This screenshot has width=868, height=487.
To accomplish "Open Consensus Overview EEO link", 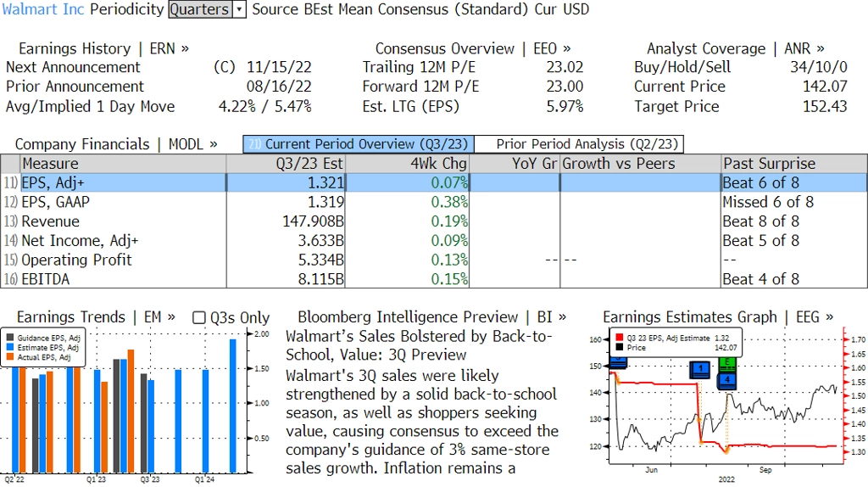I will point(473,48).
